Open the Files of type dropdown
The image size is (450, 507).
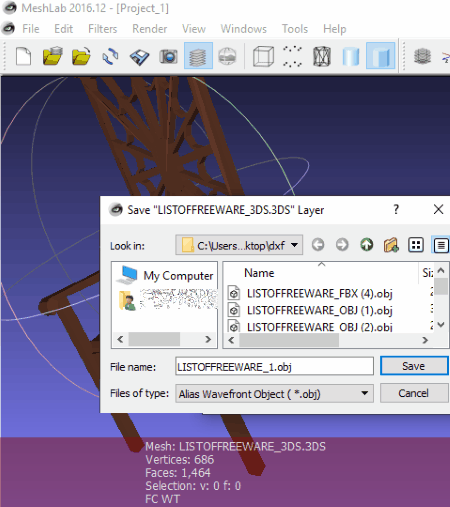[274, 394]
